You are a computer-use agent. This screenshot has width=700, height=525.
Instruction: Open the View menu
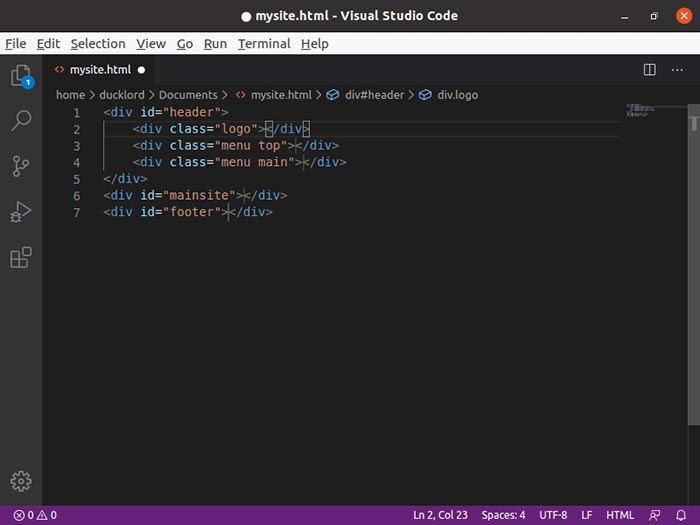151,44
